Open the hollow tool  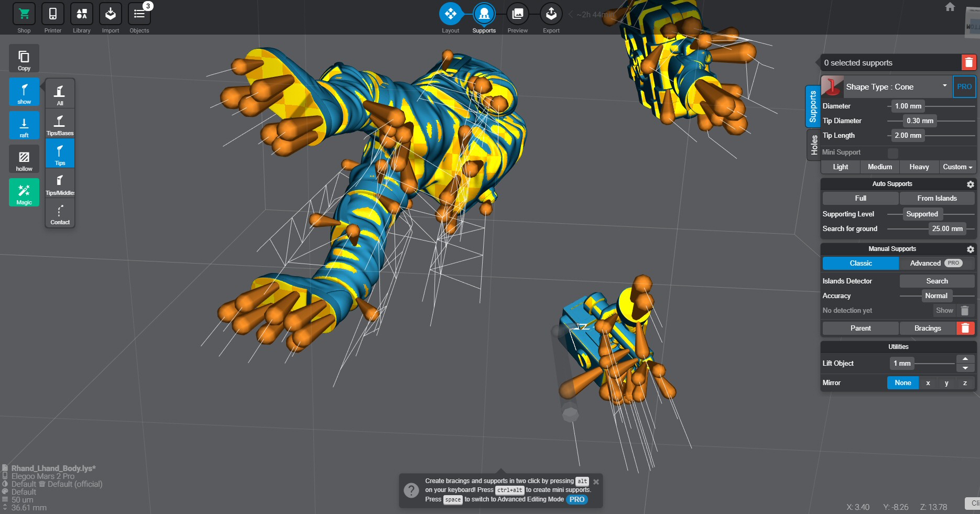pyautogui.click(x=24, y=159)
